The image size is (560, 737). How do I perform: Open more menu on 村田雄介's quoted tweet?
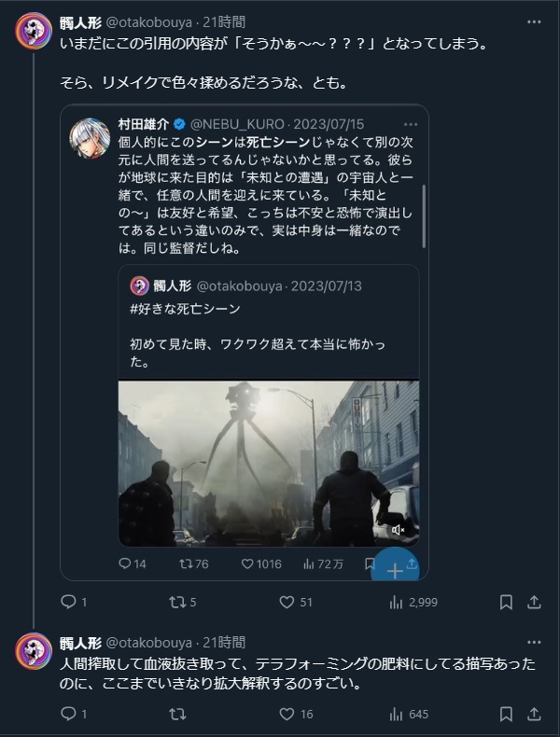tap(410, 123)
